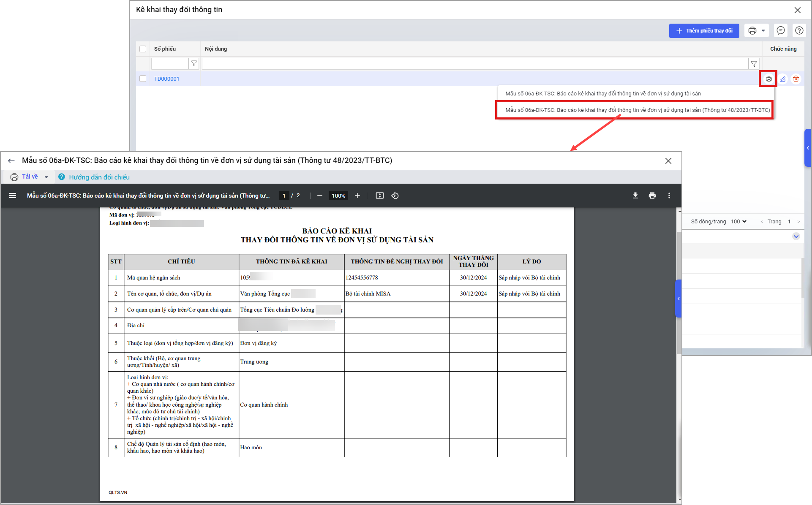Click the edit icon on row TD000001
Image resolution: width=812 pixels, height=505 pixels.
pyautogui.click(x=782, y=79)
